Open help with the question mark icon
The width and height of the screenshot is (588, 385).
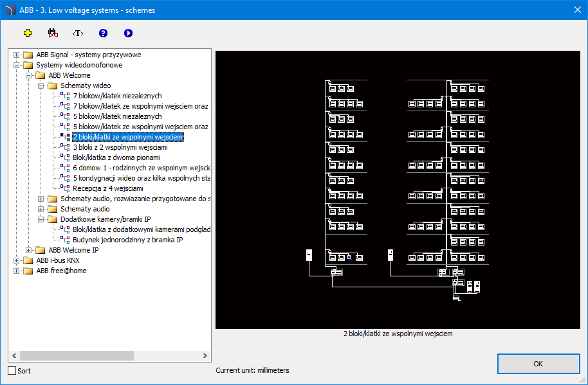coord(103,33)
